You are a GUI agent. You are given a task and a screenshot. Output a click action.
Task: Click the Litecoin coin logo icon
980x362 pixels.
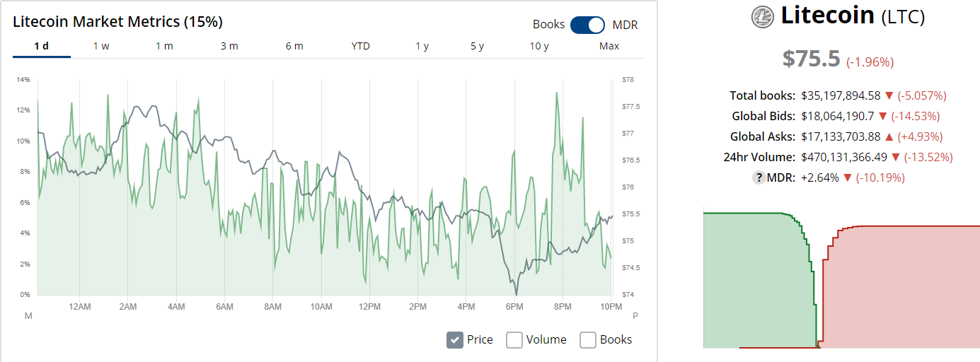click(763, 17)
